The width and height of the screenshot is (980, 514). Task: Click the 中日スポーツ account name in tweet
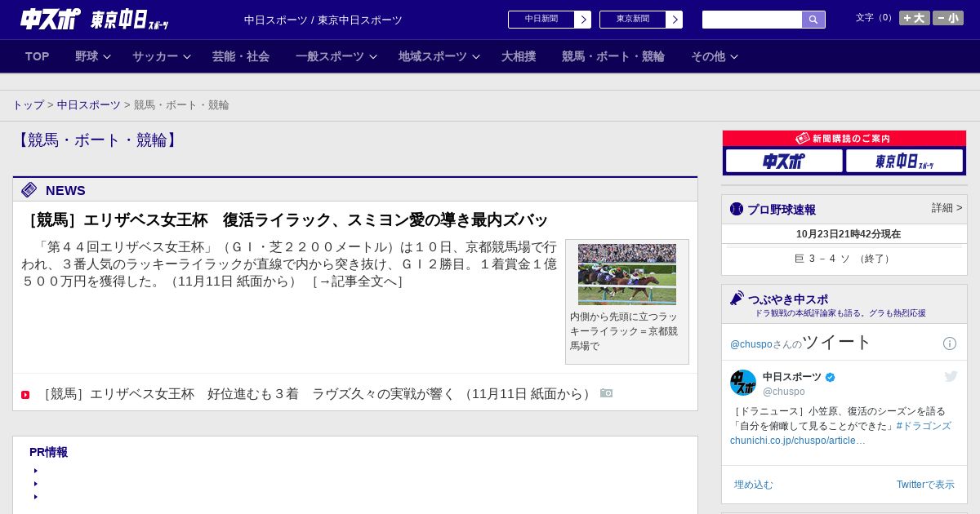[792, 377]
